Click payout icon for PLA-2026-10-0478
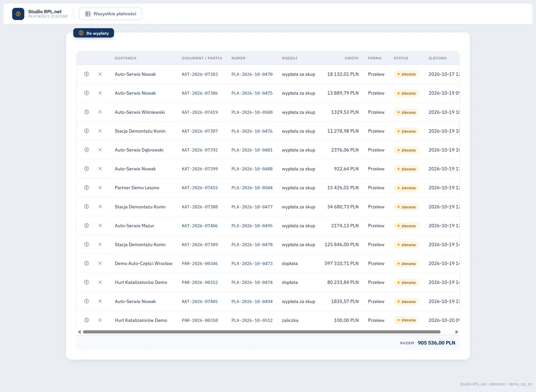 86,244
